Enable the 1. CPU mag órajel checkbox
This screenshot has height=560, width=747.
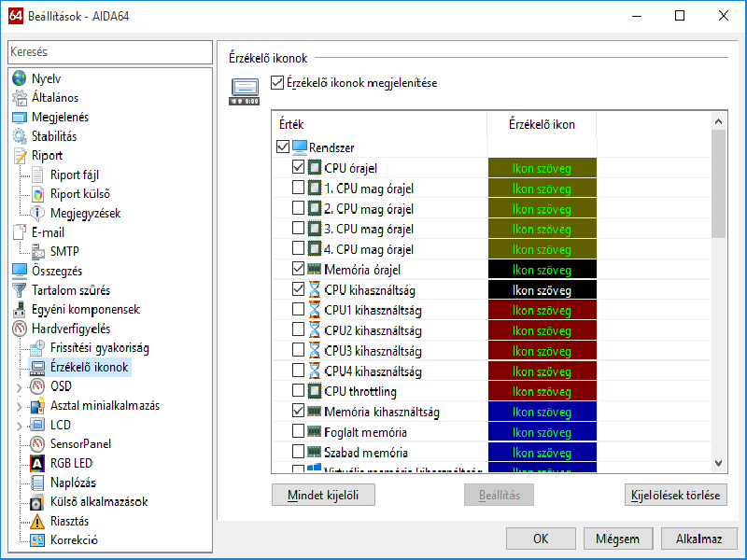(298, 188)
